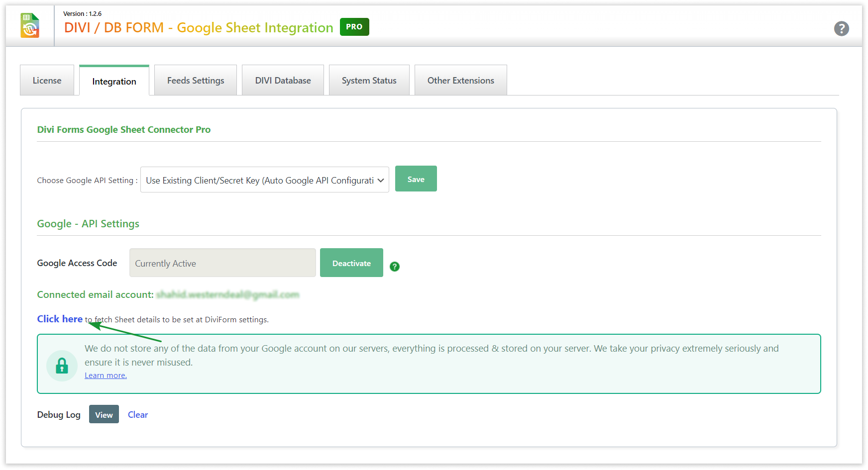
Task: View the Other Extensions tab
Action: click(460, 81)
